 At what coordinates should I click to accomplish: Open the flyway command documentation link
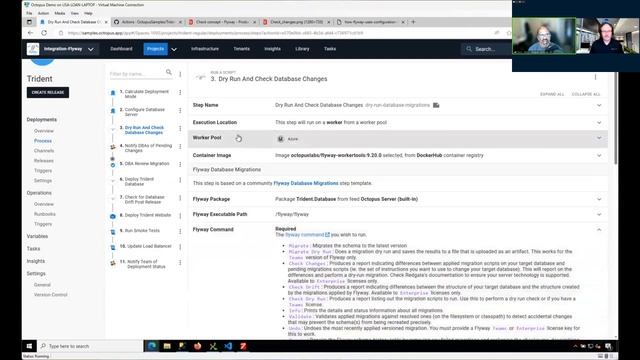tap(307, 235)
